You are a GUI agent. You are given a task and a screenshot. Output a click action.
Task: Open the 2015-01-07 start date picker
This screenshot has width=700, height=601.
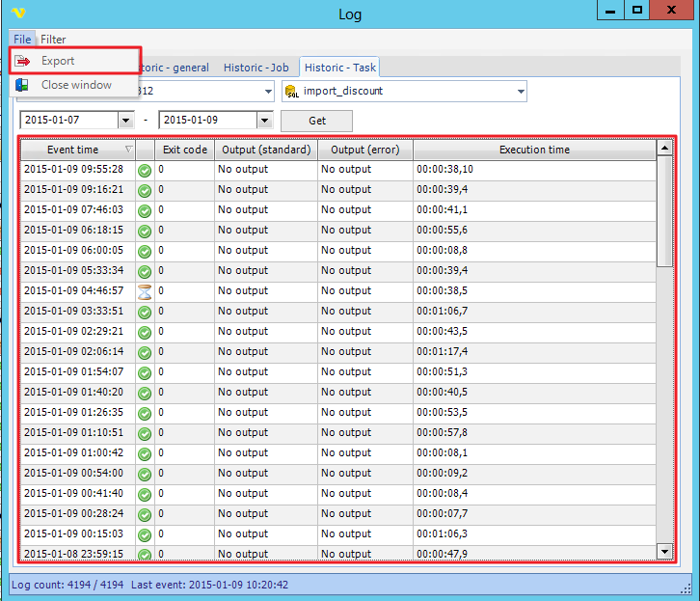pos(124,121)
